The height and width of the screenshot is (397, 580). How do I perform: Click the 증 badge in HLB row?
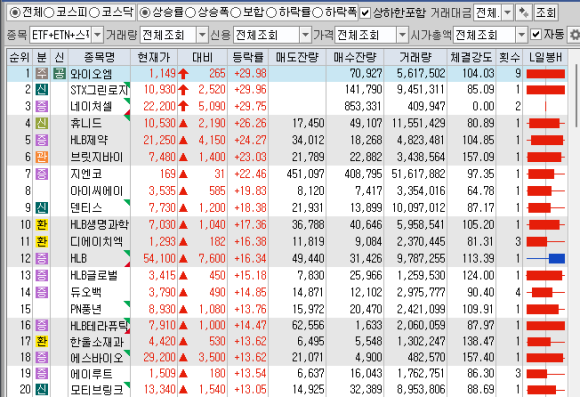click(41, 258)
